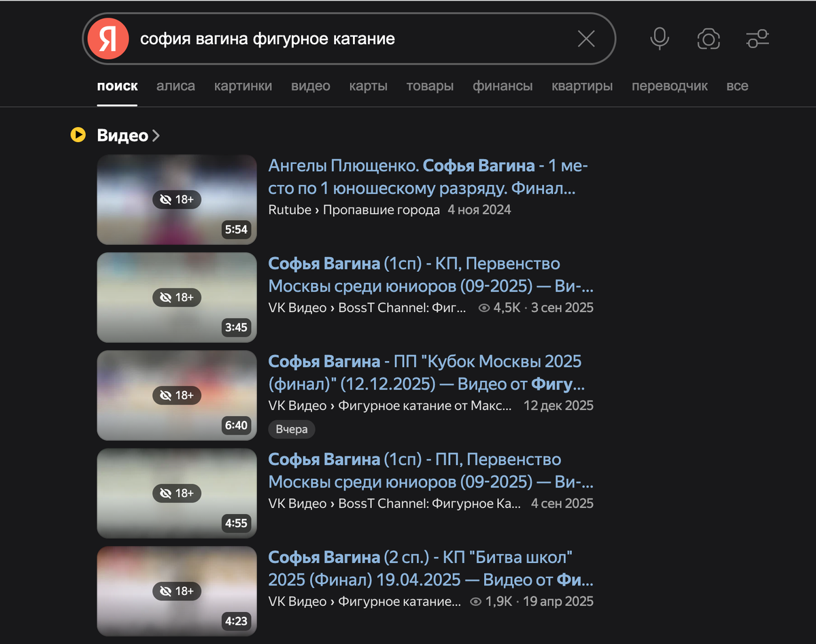Open Ангелы Плющенко video link
This screenshot has width=816, height=644.
click(x=428, y=177)
